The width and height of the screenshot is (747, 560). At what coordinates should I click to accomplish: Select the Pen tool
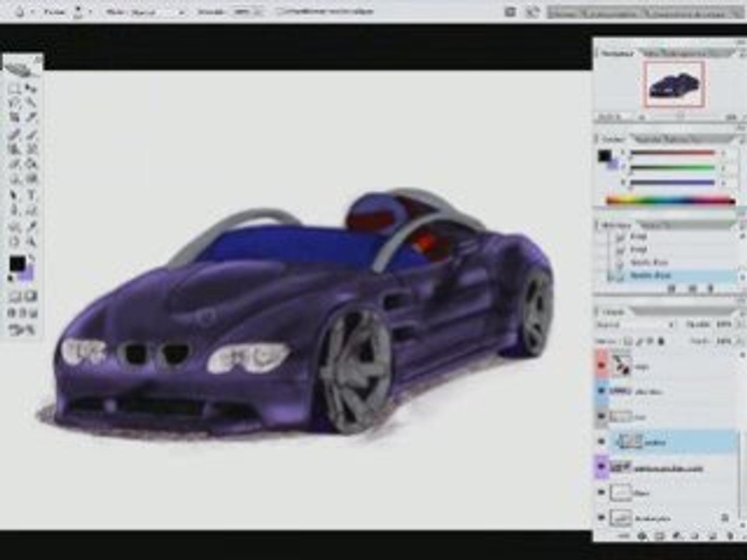tap(15, 210)
